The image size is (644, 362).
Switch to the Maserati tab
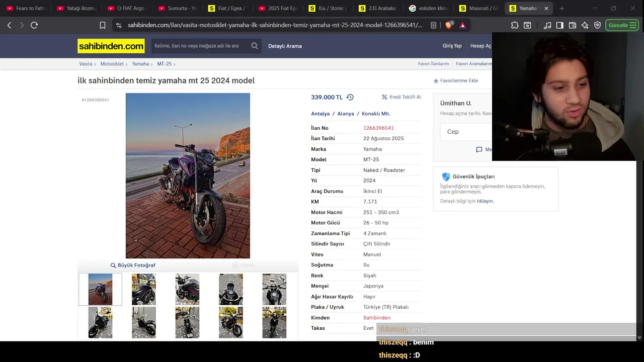click(x=478, y=8)
